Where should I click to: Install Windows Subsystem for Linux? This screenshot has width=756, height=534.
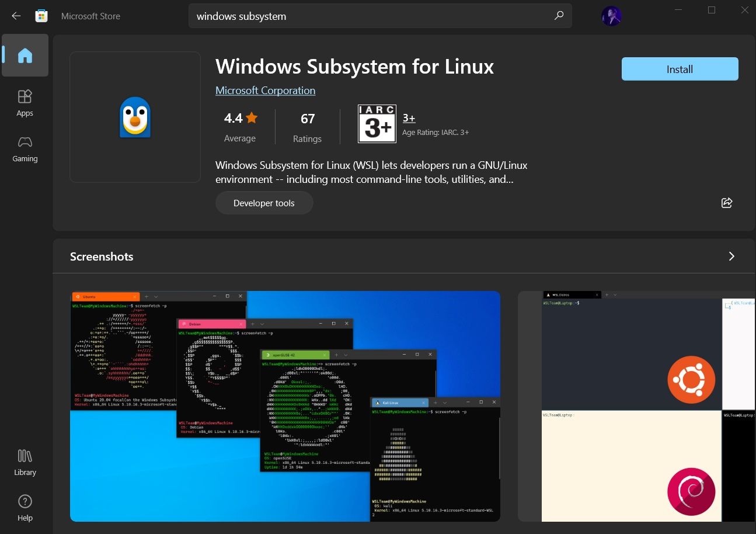pos(680,69)
